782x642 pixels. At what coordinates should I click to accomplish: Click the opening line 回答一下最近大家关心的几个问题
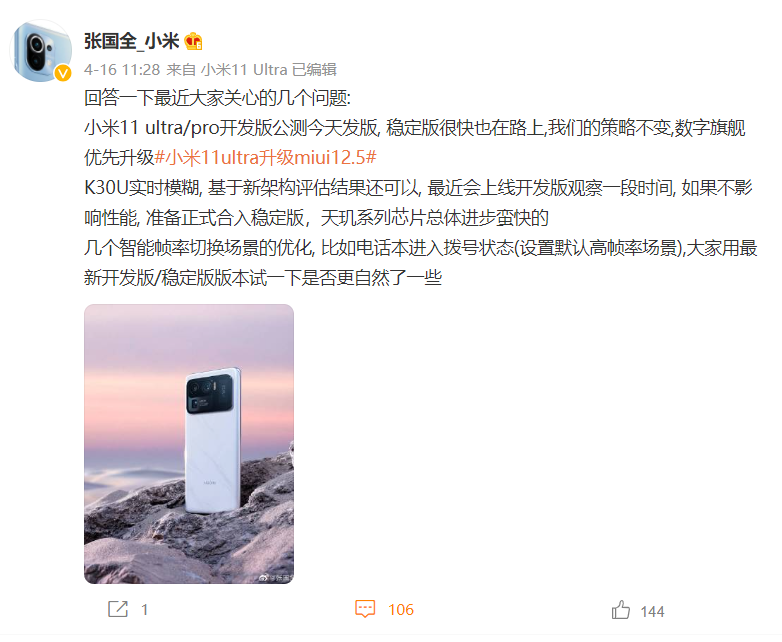pos(217,98)
